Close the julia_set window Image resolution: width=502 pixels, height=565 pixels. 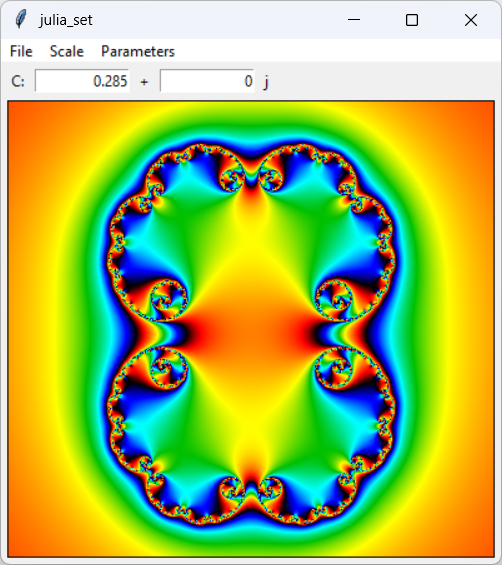coord(471,20)
